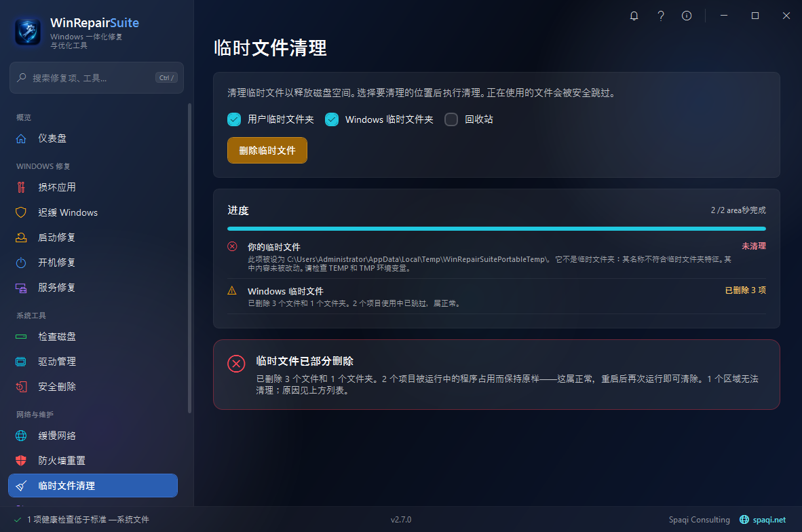
Task: Click the 删除临时文件 button
Action: (x=267, y=151)
